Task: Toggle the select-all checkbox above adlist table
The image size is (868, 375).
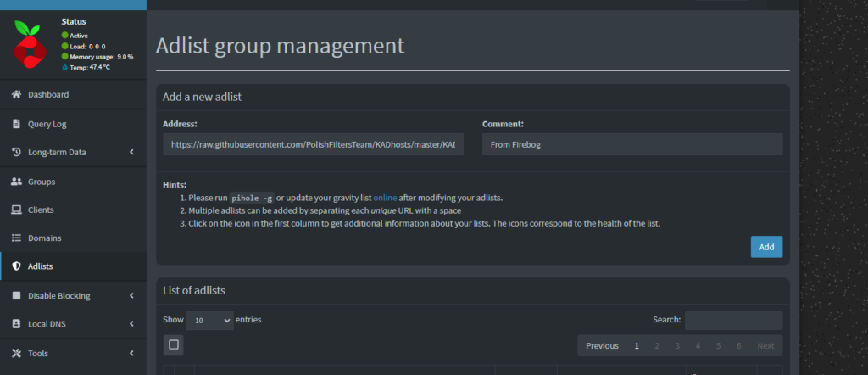Action: (x=173, y=345)
